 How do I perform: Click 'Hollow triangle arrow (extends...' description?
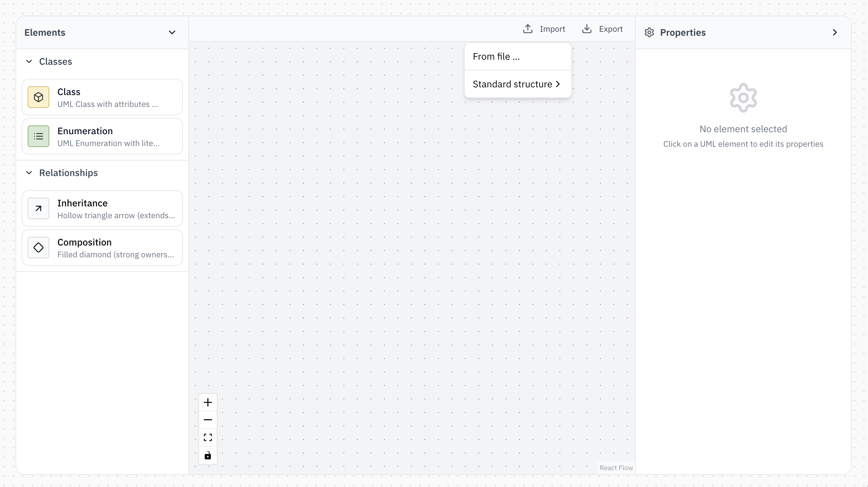click(116, 216)
